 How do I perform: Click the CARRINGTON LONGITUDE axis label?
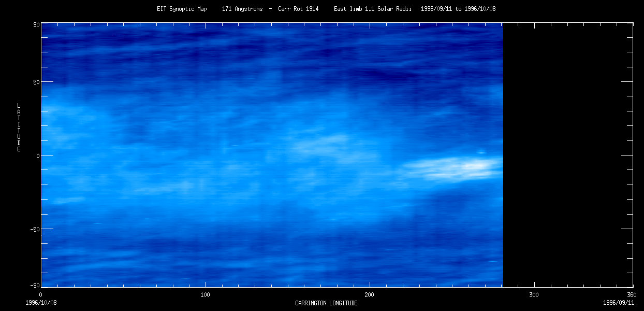coord(326,303)
